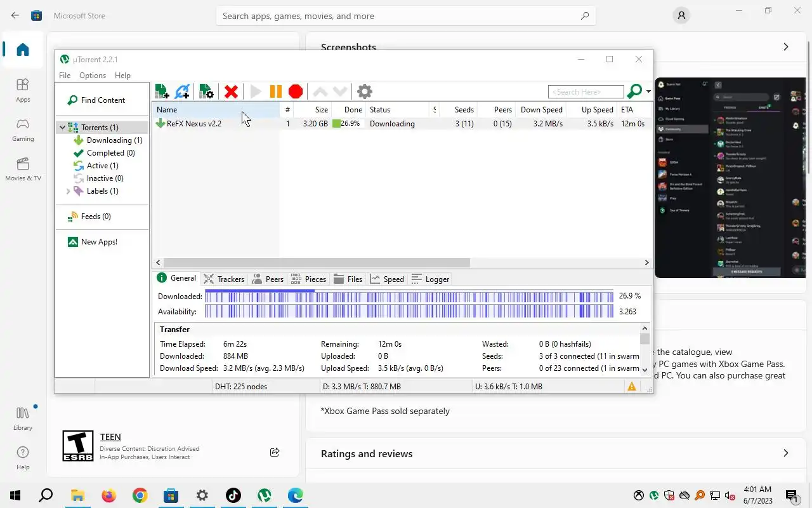Click the Availability pieces bar

tap(409, 311)
